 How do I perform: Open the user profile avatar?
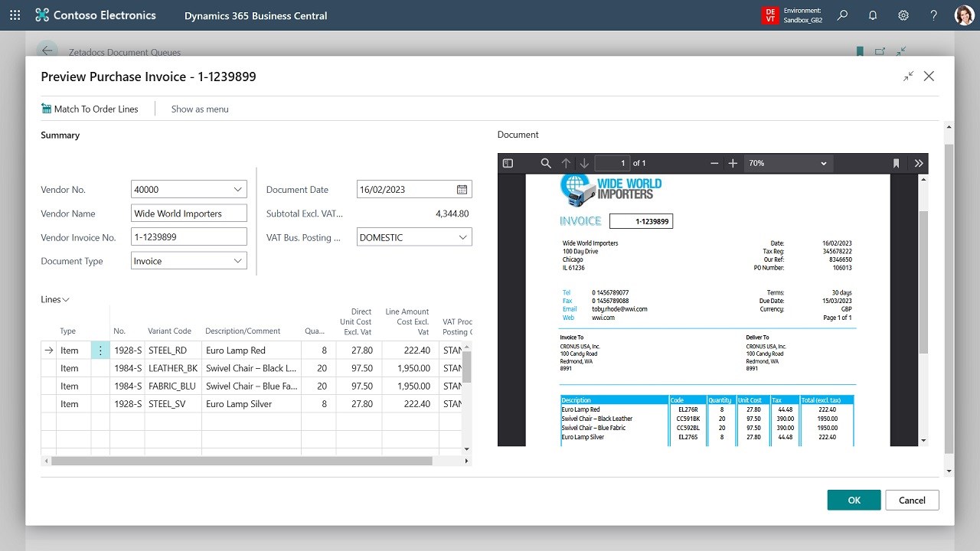(964, 15)
